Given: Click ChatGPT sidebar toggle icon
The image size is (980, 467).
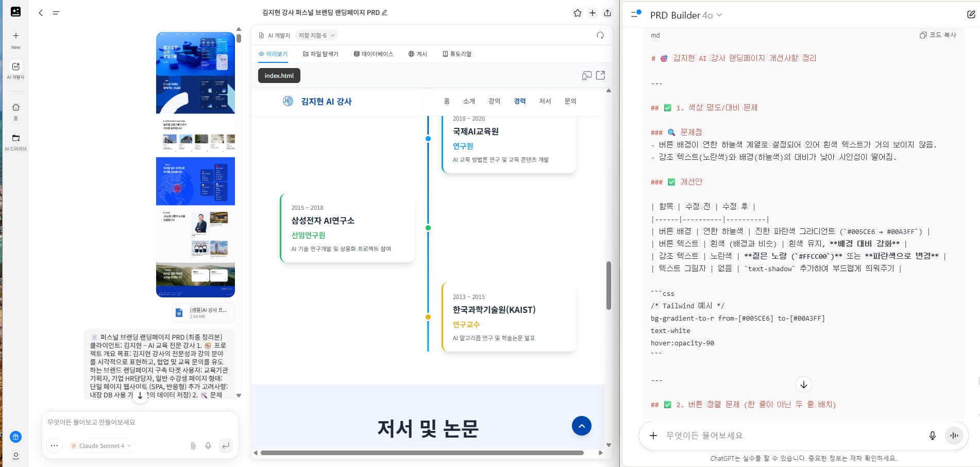Looking at the screenshot, I should (x=636, y=14).
